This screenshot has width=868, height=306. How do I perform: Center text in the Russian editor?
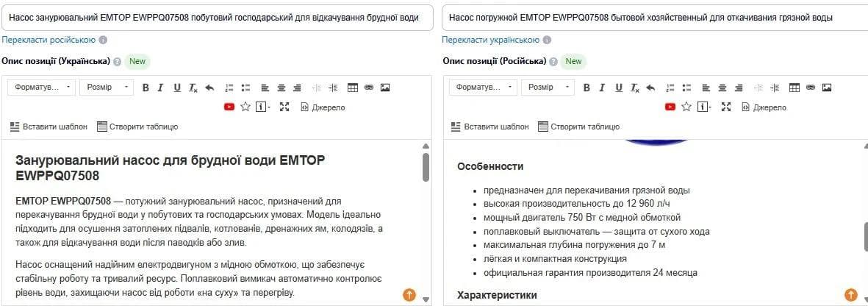pos(722,88)
